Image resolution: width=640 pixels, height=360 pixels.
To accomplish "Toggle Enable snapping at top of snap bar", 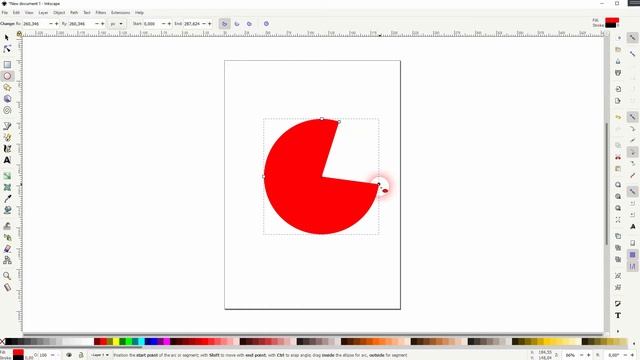I will (632, 38).
